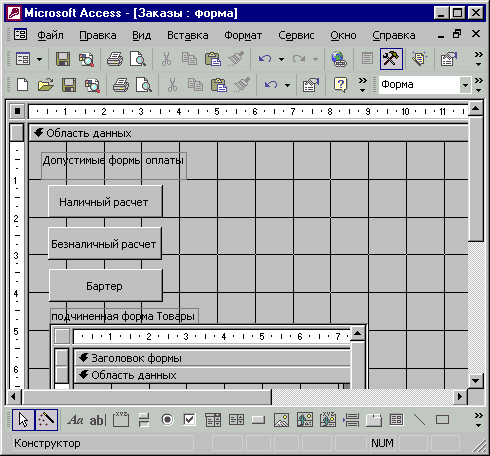
Task: Expand more toolbox buttons chevron
Action: click(x=479, y=420)
